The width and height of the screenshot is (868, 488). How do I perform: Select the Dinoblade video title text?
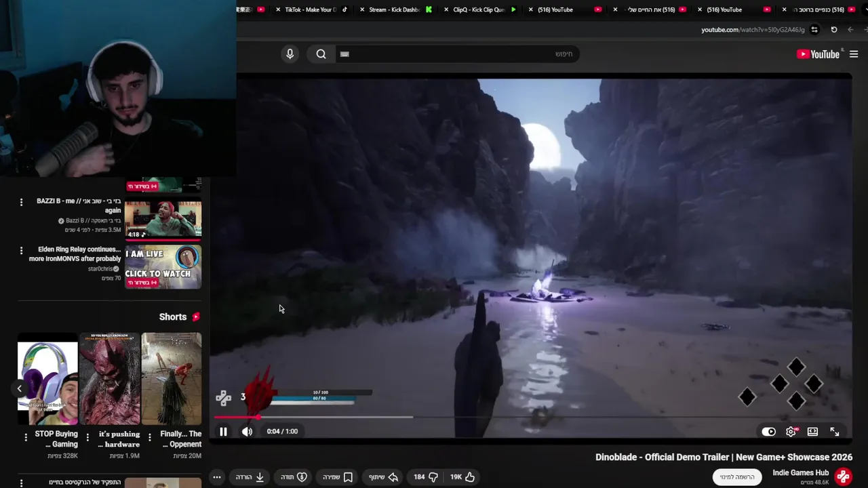pos(724,457)
